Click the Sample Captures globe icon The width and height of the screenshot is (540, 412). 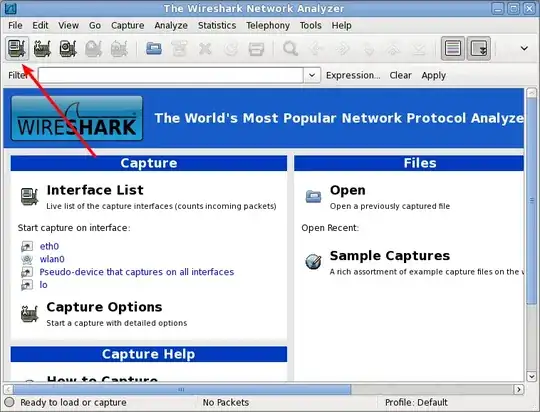(x=313, y=261)
